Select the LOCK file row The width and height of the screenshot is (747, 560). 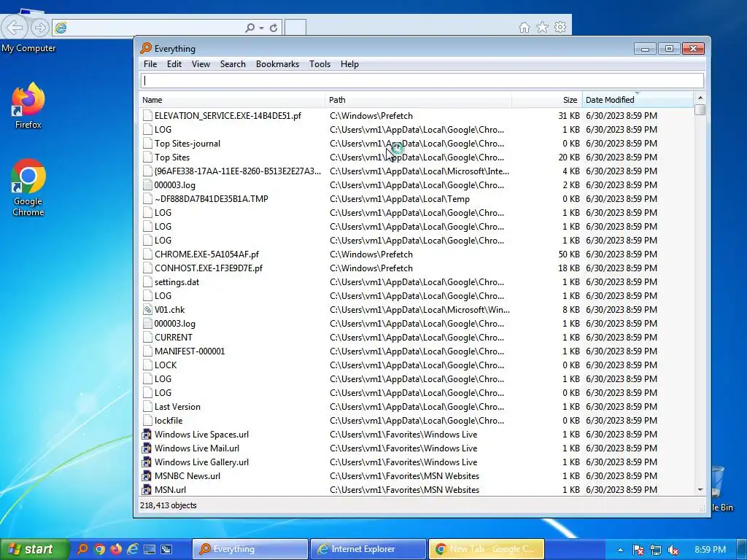pyautogui.click(x=417, y=365)
